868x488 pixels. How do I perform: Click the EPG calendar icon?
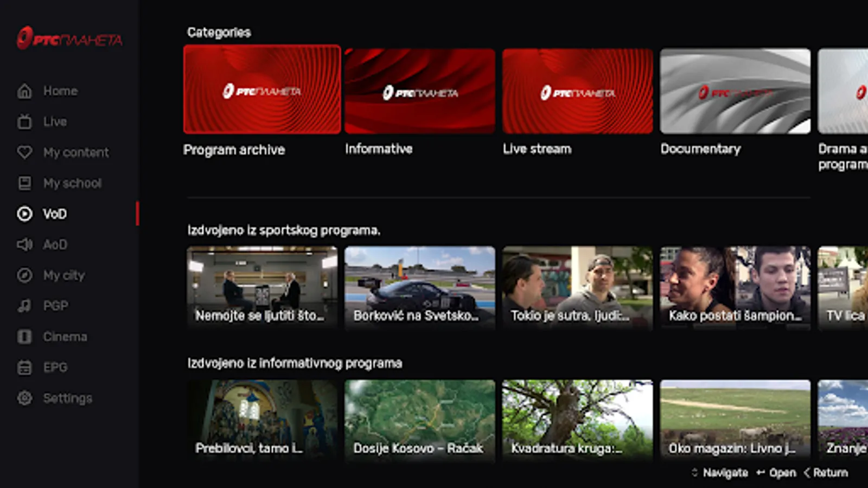point(24,368)
